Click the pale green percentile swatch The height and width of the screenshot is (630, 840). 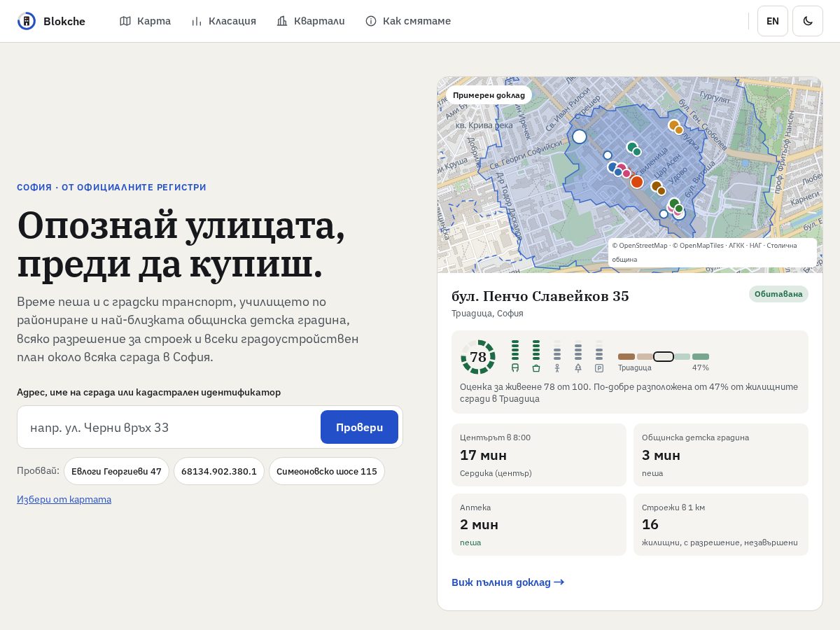[x=682, y=357]
